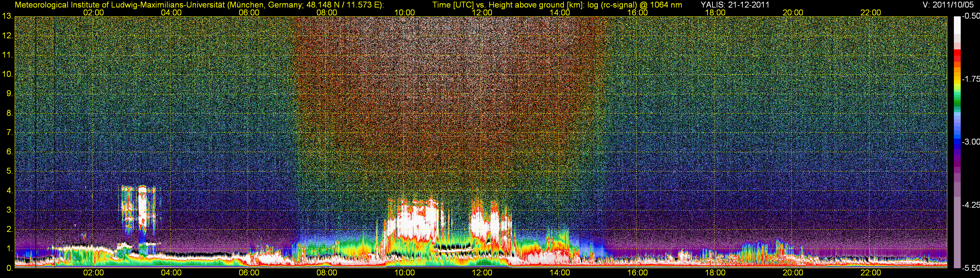Click the 14:00 label on the top time axis
The image size is (980, 278).
click(560, 12)
